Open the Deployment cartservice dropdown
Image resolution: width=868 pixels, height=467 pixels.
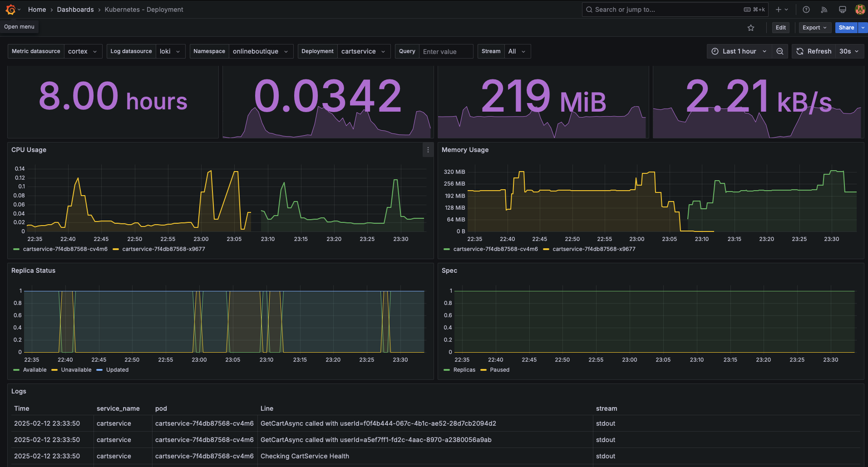tap(364, 51)
